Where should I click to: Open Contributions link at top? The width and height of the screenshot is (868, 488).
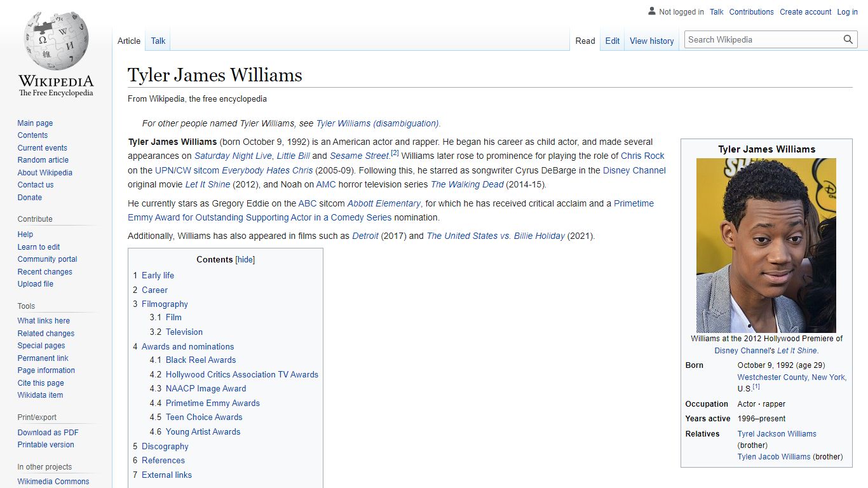[751, 11]
